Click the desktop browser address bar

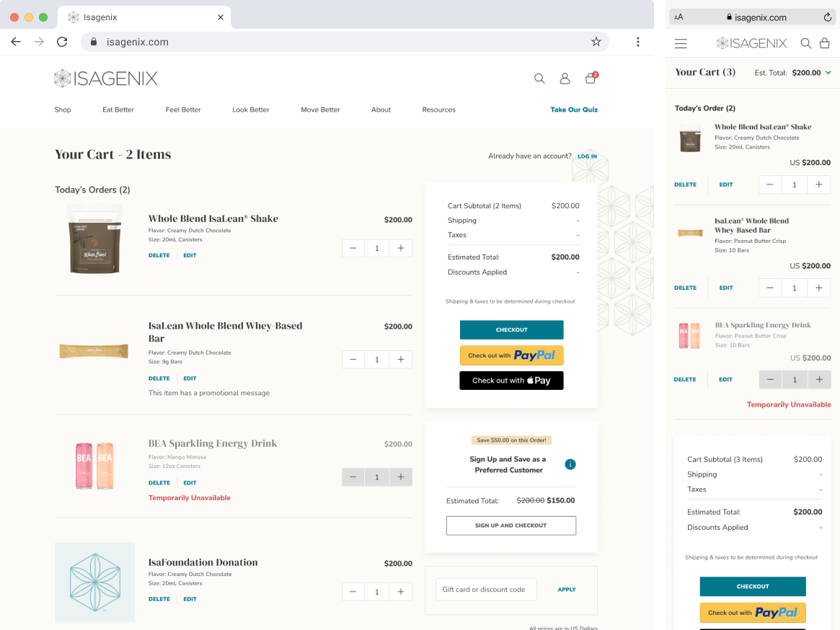[345, 42]
